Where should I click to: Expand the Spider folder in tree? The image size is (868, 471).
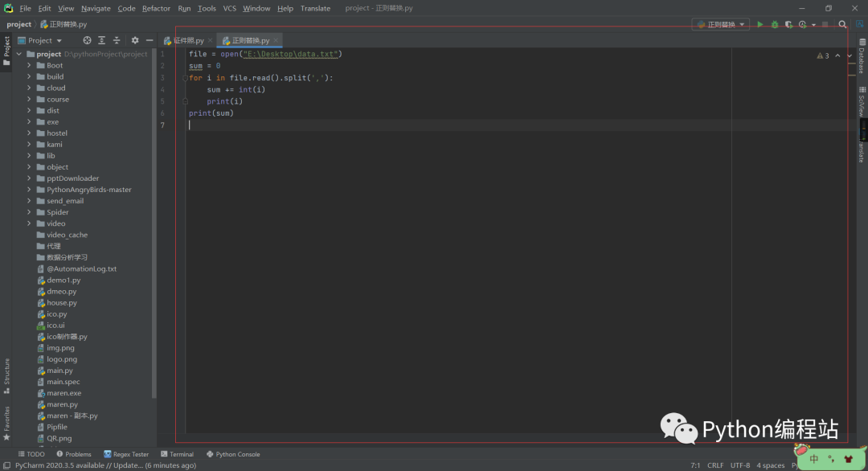click(x=30, y=212)
